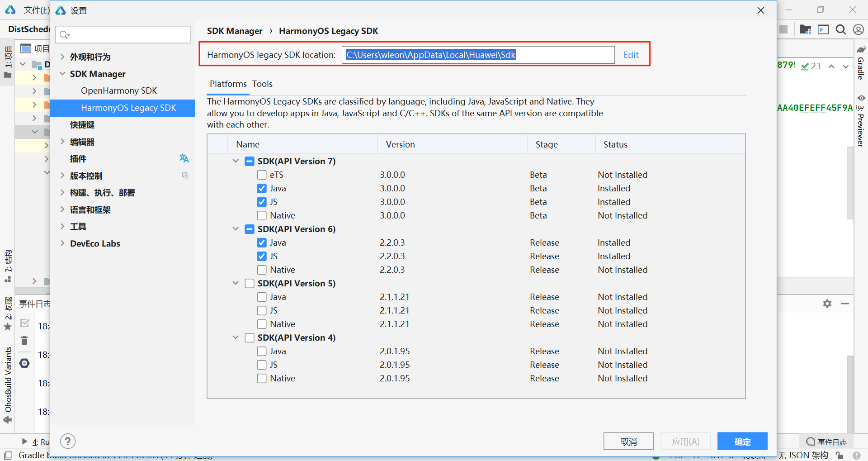Toggle SDK(API Version 7) group checkbox
The width and height of the screenshot is (868, 461).
coord(250,161)
